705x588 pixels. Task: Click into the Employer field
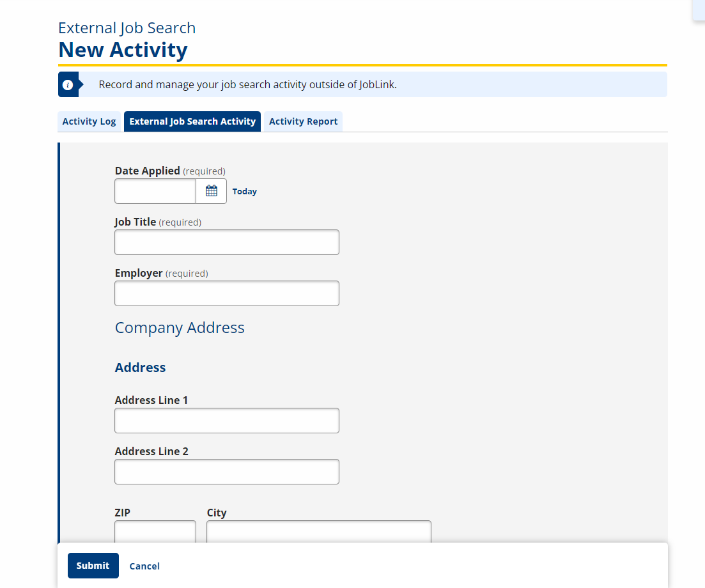click(227, 293)
